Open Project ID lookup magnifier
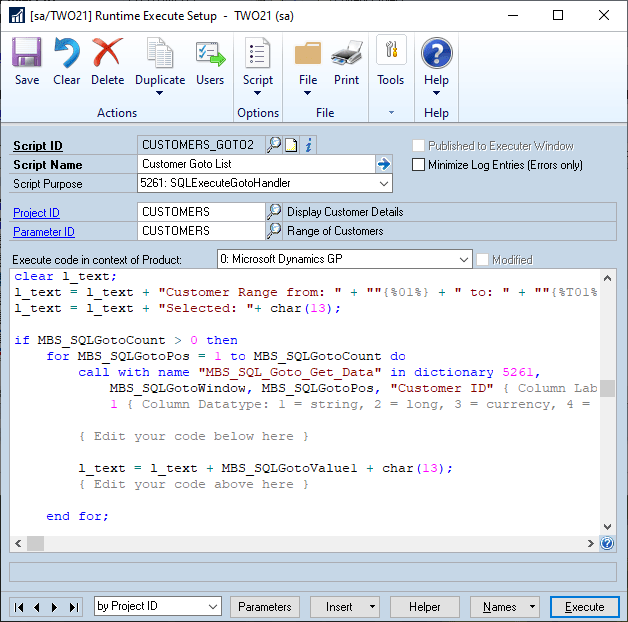Screen dimensions: 628x622 [x=274, y=211]
